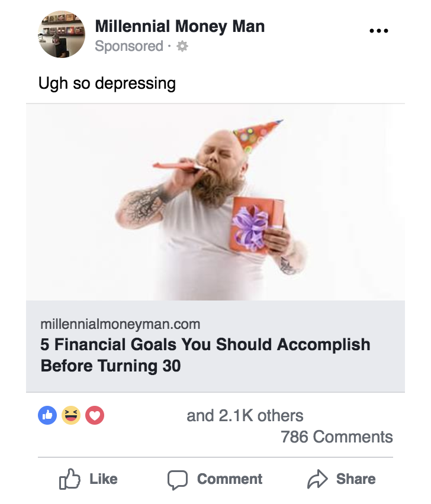Open the Millennial Money Man page name
The width and height of the screenshot is (431, 504).
[180, 27]
